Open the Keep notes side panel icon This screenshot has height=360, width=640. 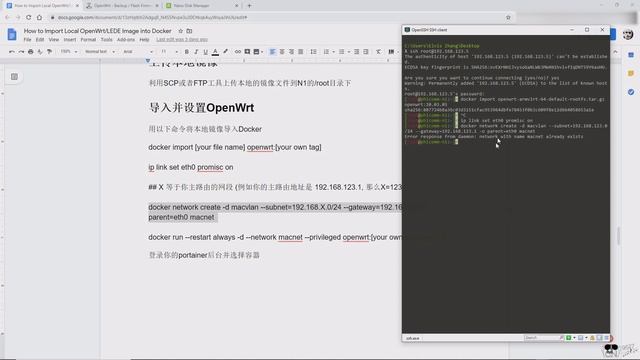[x=631, y=73]
